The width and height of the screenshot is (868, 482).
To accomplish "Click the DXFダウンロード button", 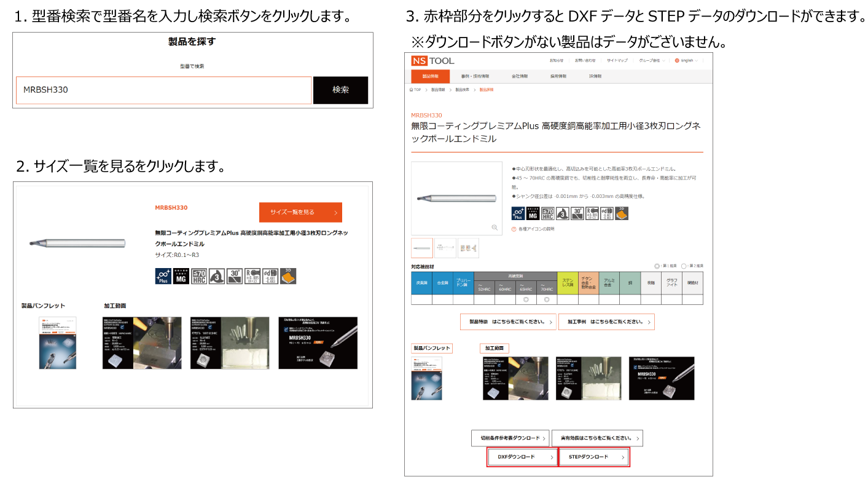I will tap(522, 457).
